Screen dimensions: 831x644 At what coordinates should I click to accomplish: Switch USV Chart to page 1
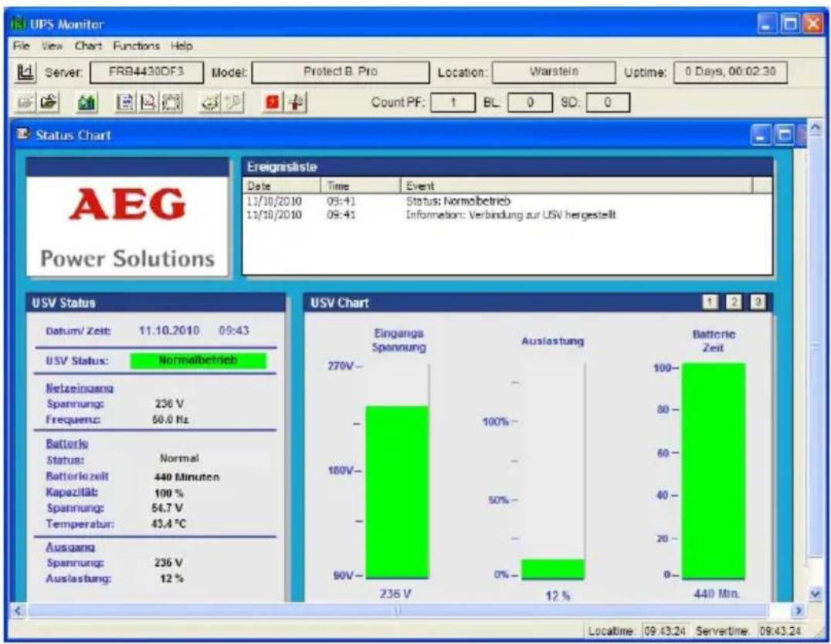(x=710, y=302)
